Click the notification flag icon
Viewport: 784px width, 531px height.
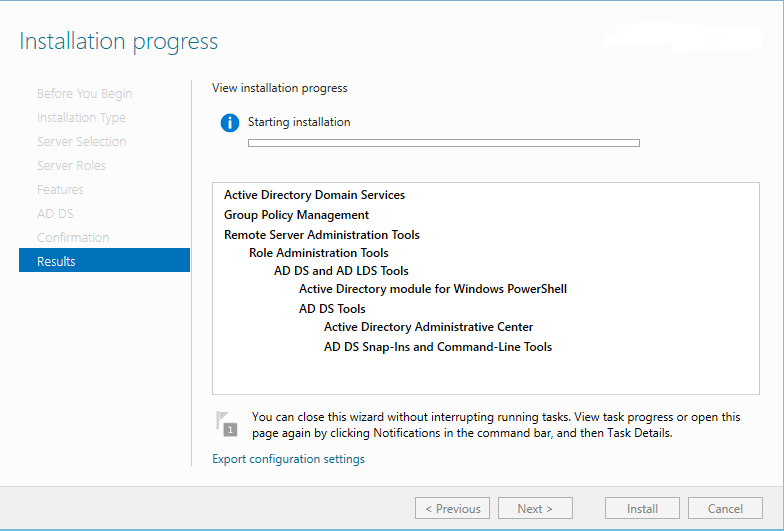click(227, 423)
